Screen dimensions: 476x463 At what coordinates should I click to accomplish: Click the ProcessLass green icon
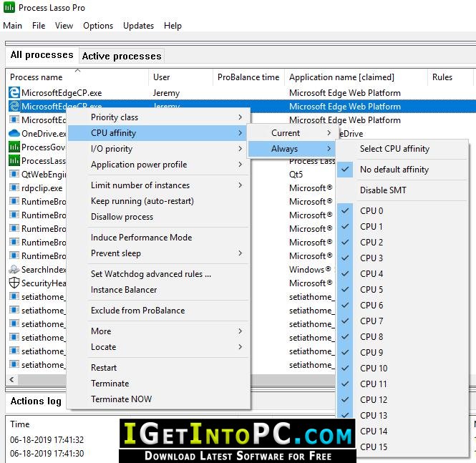(x=14, y=160)
